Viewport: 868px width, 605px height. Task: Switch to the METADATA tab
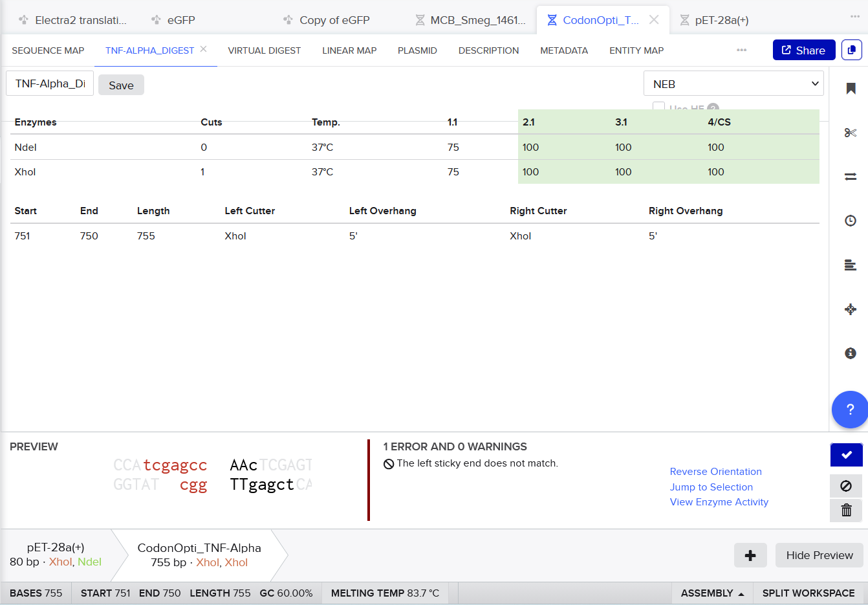pyautogui.click(x=564, y=50)
